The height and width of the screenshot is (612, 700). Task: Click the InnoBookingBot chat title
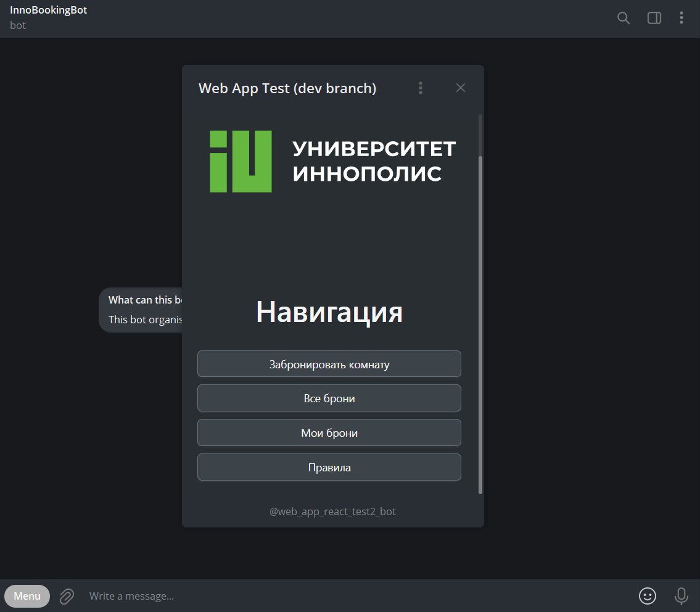pyautogui.click(x=48, y=10)
